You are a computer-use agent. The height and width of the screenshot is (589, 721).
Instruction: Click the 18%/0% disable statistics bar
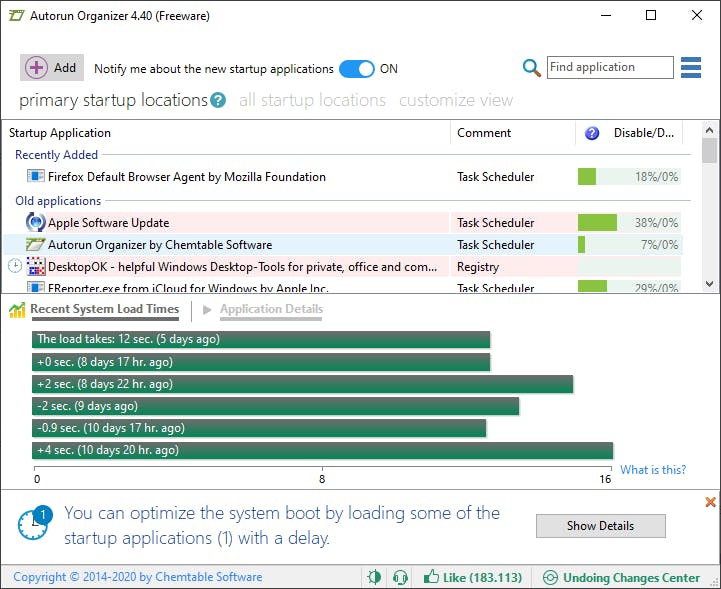(x=629, y=177)
